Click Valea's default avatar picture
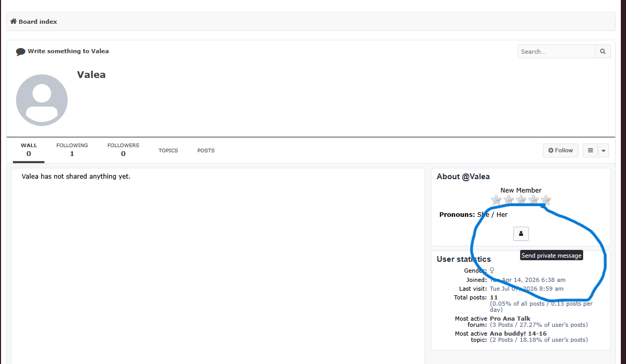Screen dimensions: 626x364 (42, 100)
